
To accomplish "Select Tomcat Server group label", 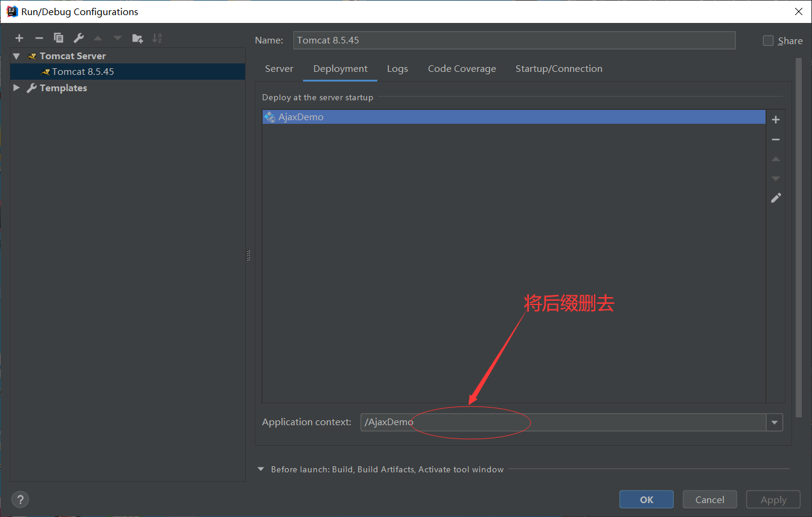I will [72, 56].
